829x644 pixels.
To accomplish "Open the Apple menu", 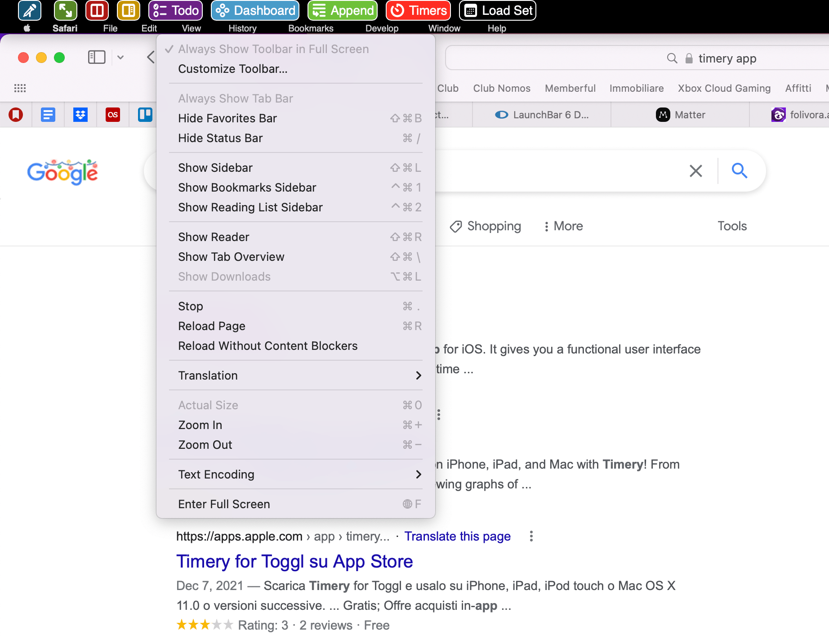I will point(27,28).
